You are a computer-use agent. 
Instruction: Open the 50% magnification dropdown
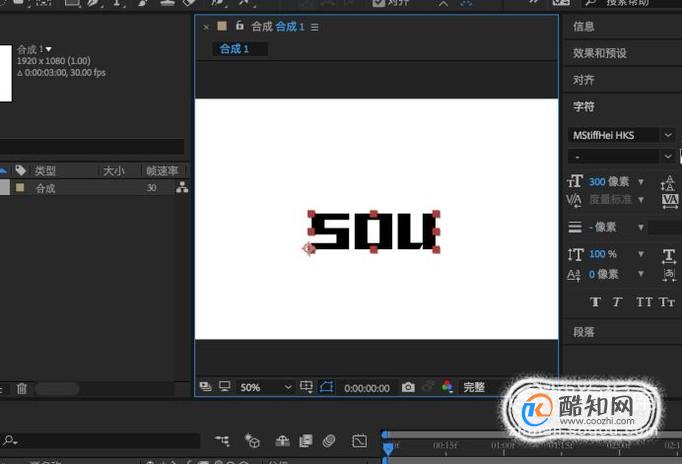(x=265, y=387)
